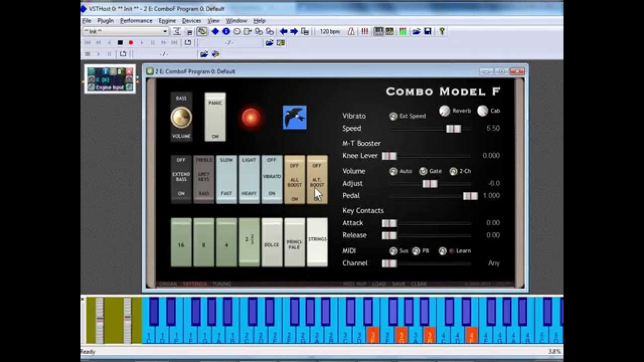Click the red record dot in second toolbar row
The image size is (644, 362).
coord(131,43)
